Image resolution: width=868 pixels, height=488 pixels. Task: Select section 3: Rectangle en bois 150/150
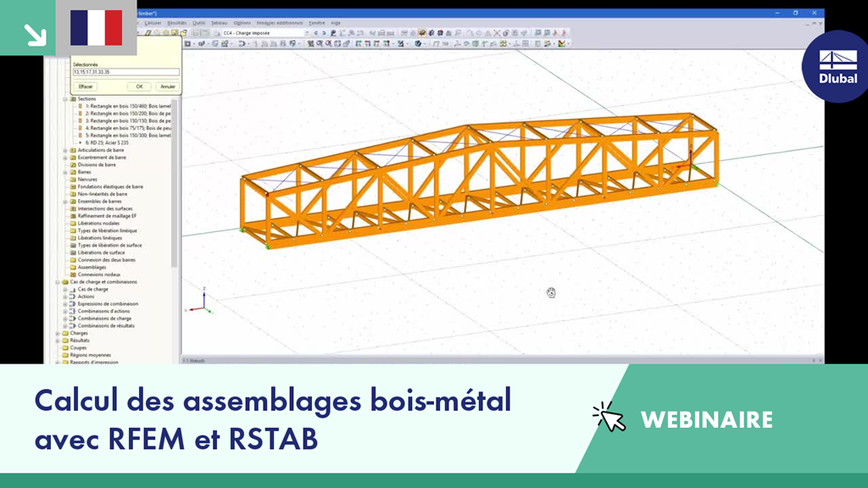(x=128, y=120)
